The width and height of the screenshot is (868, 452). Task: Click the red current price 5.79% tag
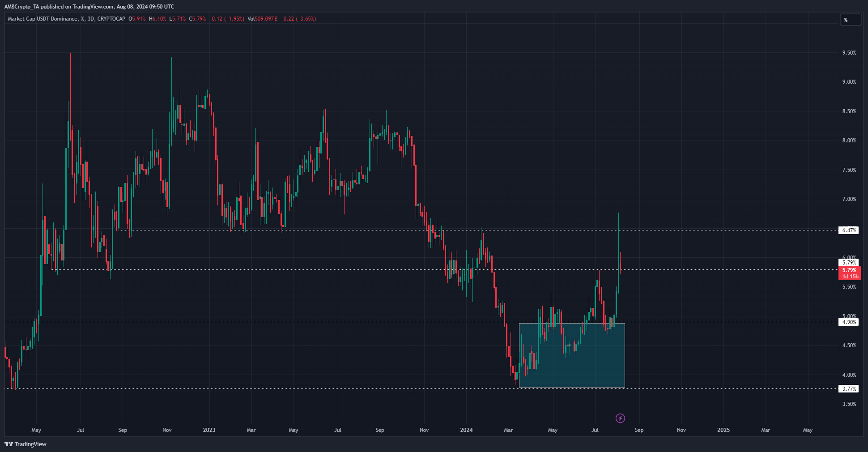[x=849, y=273]
